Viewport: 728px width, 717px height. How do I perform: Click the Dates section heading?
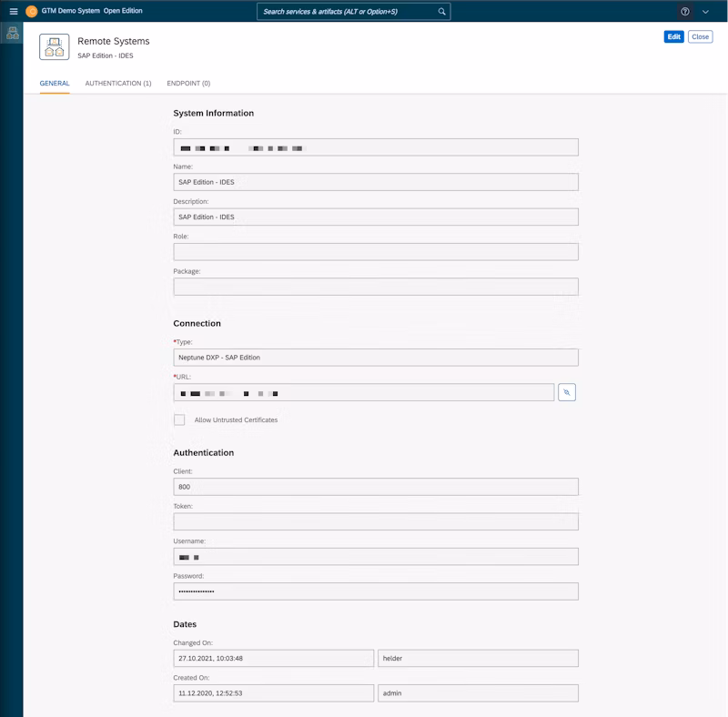[185, 624]
